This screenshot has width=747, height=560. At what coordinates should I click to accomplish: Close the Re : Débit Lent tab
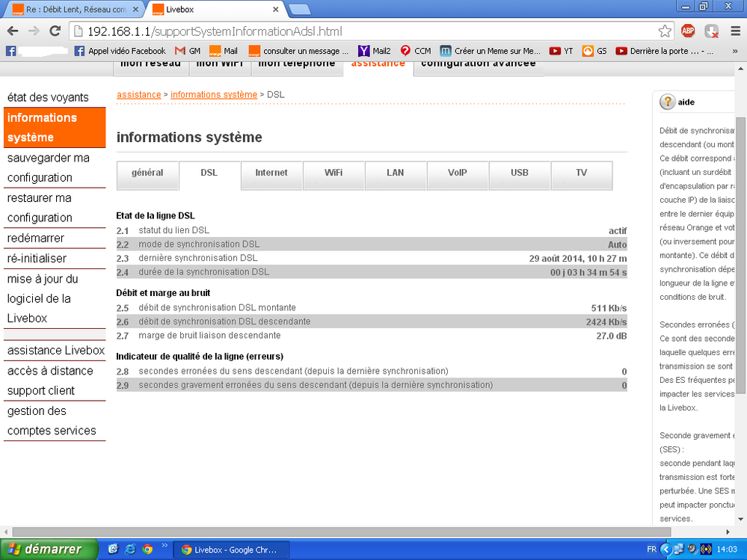(135, 9)
